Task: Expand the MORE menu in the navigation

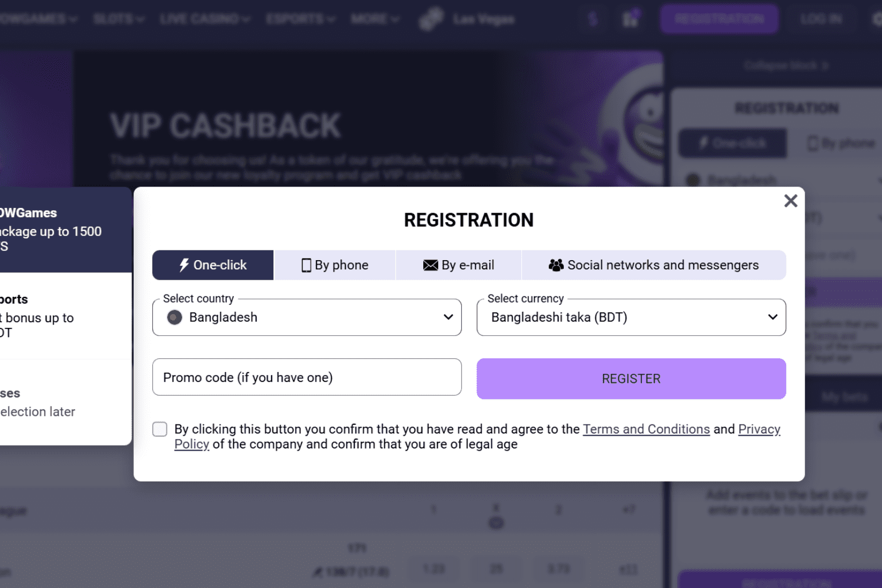Action: pyautogui.click(x=374, y=18)
